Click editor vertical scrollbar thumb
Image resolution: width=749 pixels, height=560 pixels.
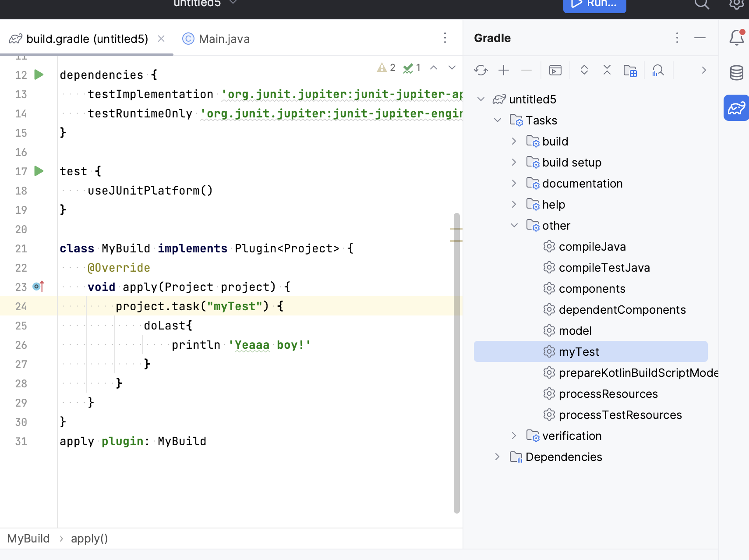click(457, 363)
